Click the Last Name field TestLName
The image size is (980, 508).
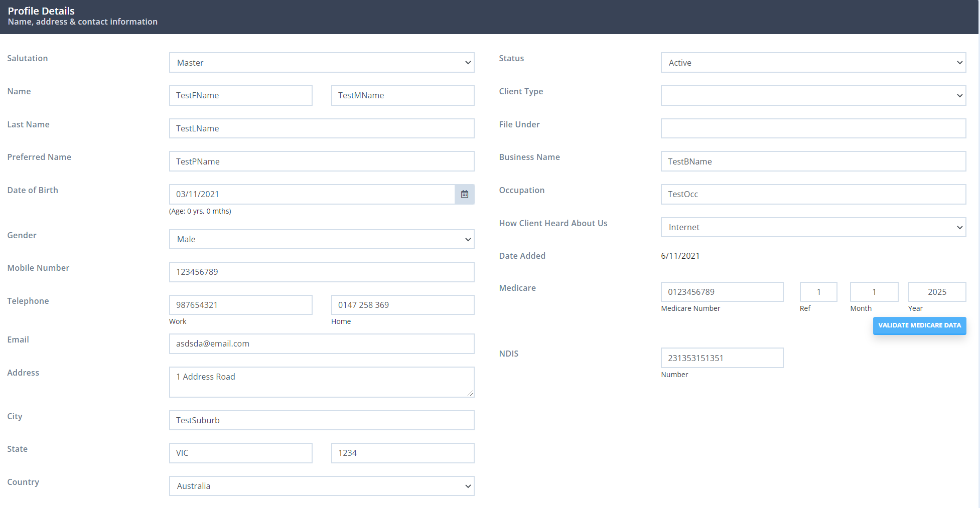point(322,128)
